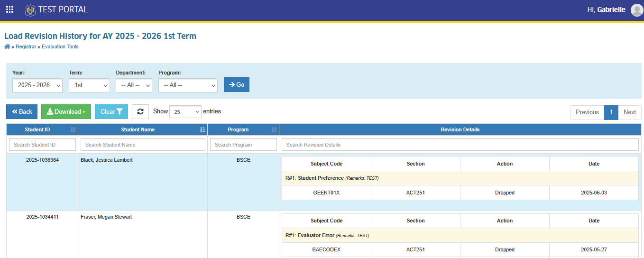Expand the Program filter dropdown
Viewport: 644px width, 258px height.
(188, 85)
